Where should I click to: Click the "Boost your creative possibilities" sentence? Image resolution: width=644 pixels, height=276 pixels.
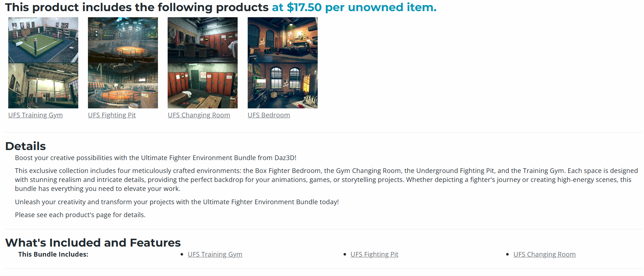pyautogui.click(x=155, y=158)
